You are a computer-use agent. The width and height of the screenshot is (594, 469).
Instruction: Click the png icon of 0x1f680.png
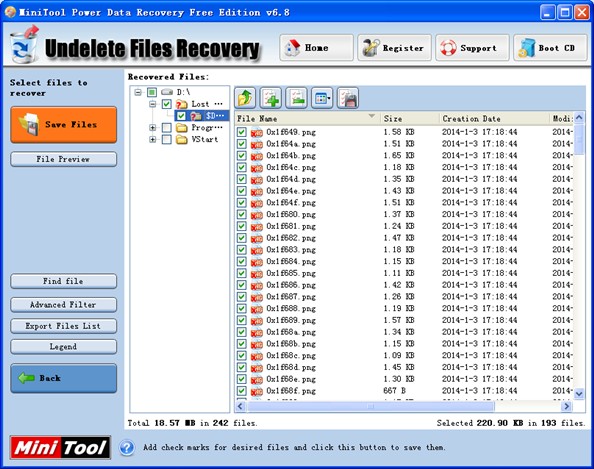257,214
